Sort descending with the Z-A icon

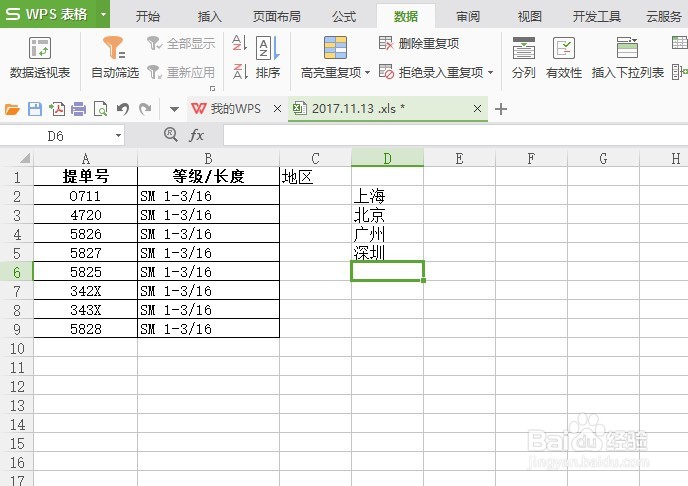[240, 71]
